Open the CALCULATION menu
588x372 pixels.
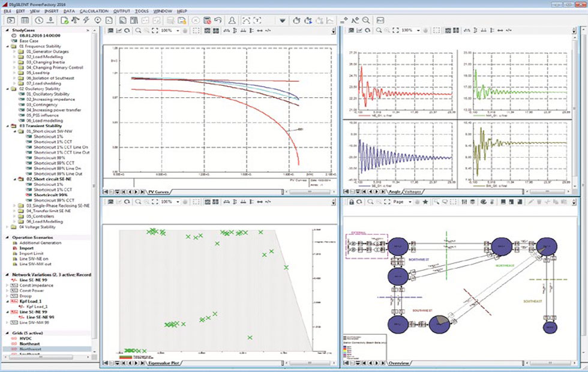coord(94,11)
